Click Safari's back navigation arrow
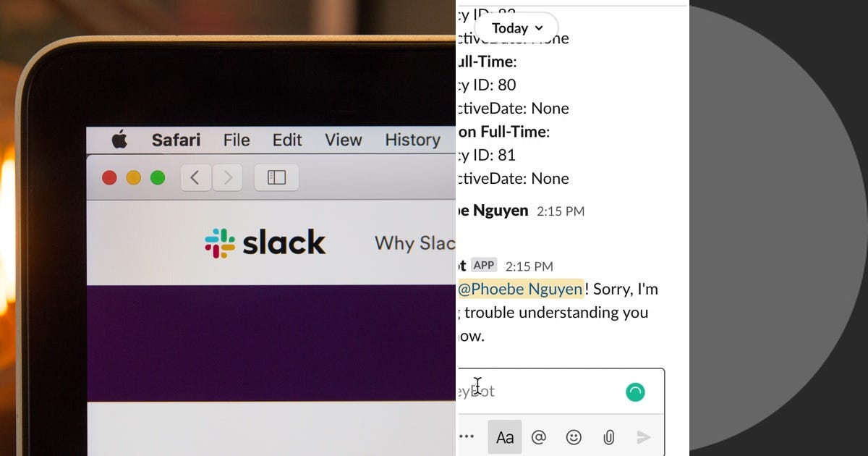This screenshot has height=456, width=868. (195, 177)
